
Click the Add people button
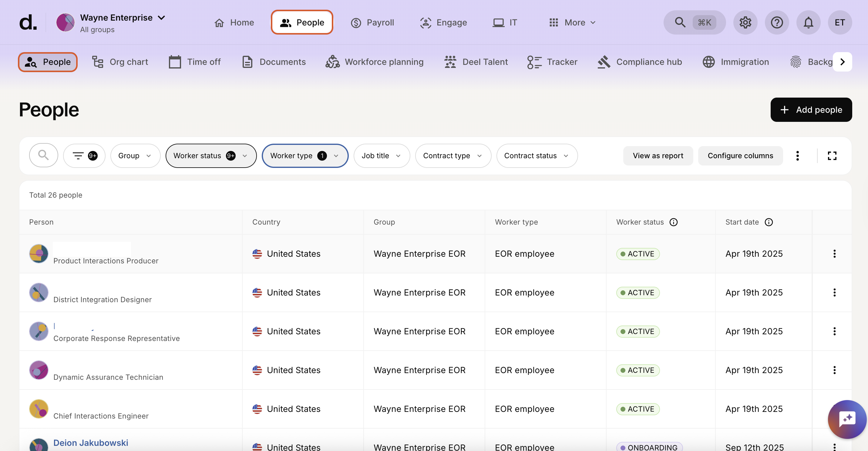click(811, 110)
